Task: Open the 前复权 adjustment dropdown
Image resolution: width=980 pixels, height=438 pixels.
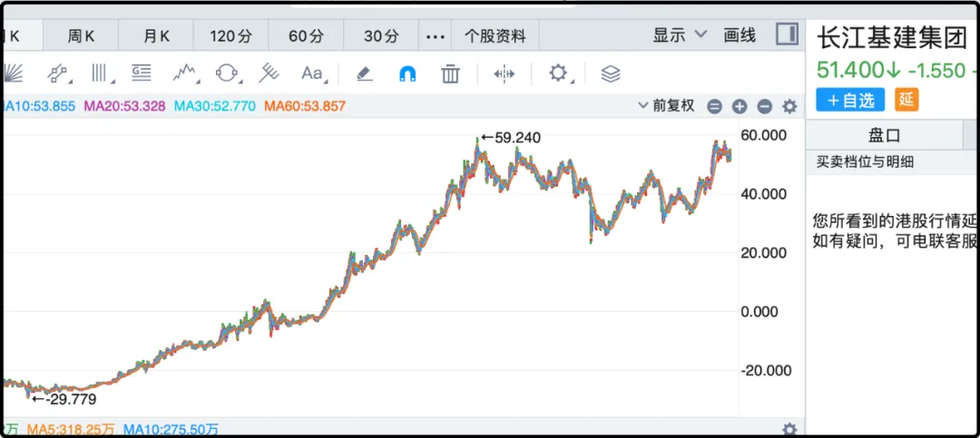Action: point(666,106)
